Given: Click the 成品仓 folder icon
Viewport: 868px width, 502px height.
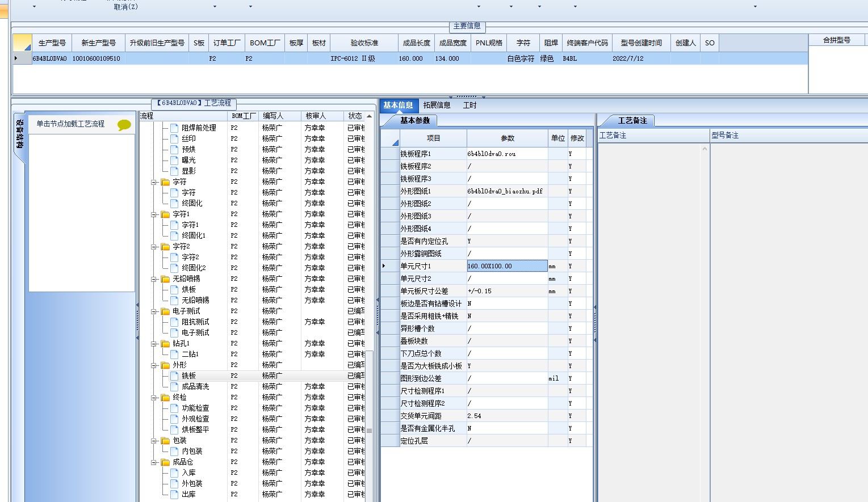Looking at the screenshot, I should 166,462.
